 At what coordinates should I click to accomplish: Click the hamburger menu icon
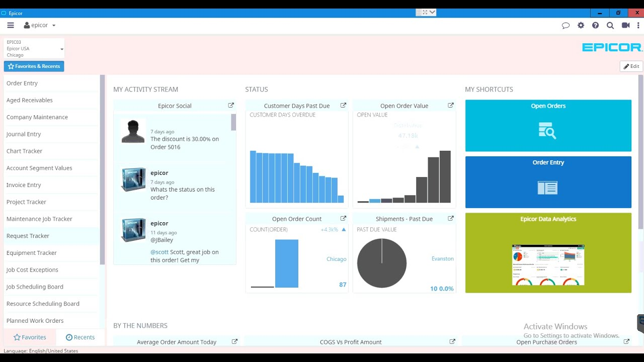(10, 25)
